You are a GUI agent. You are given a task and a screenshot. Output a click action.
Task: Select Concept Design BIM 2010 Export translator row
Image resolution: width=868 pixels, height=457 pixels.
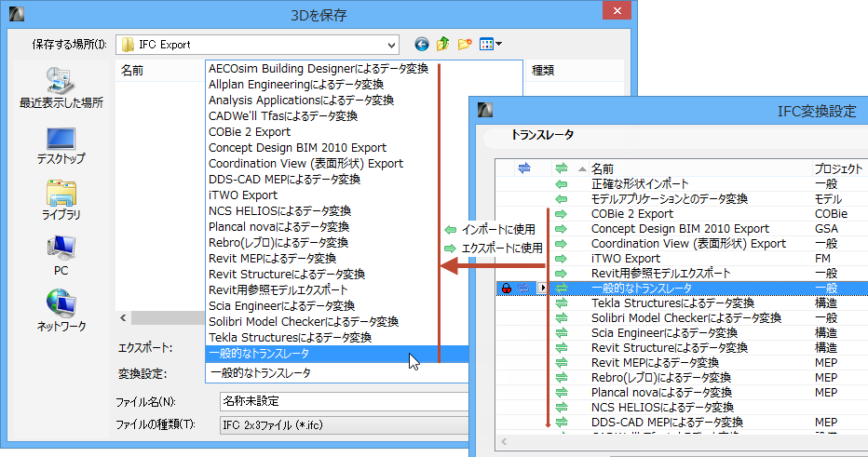click(682, 229)
